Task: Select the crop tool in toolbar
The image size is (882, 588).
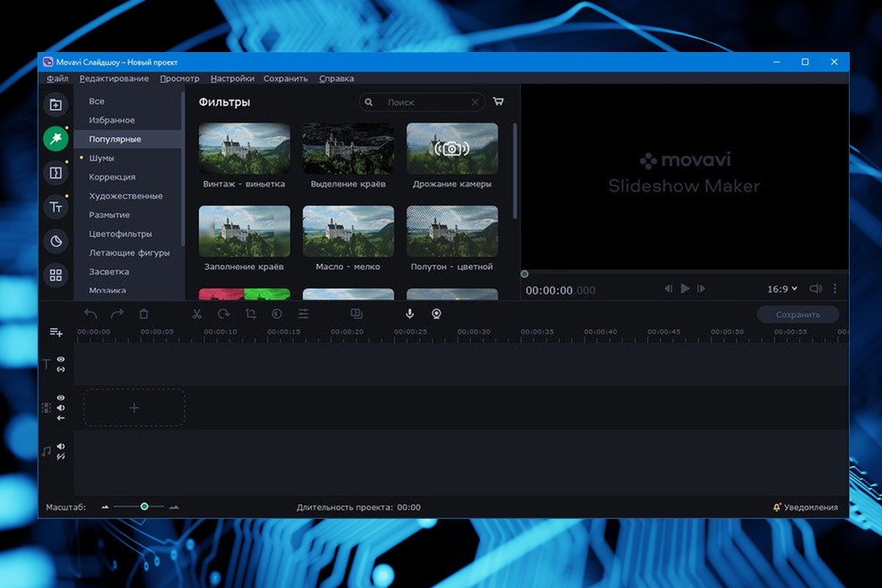Action: [x=251, y=314]
